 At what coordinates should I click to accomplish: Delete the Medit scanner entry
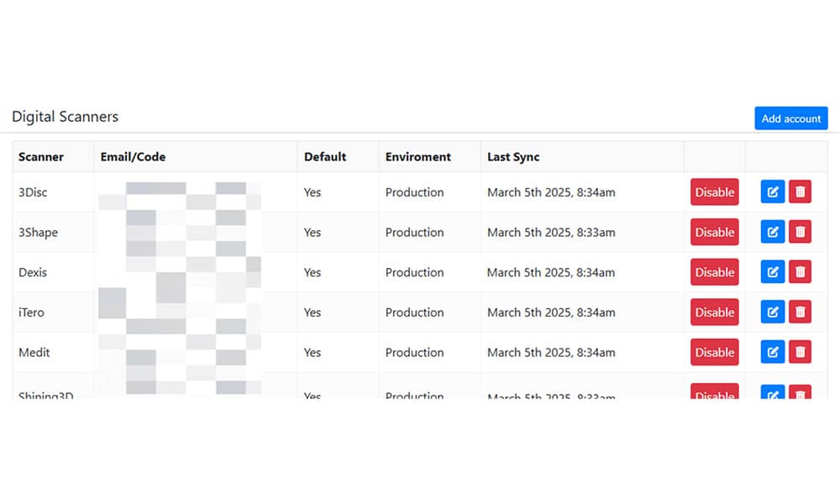tap(800, 353)
